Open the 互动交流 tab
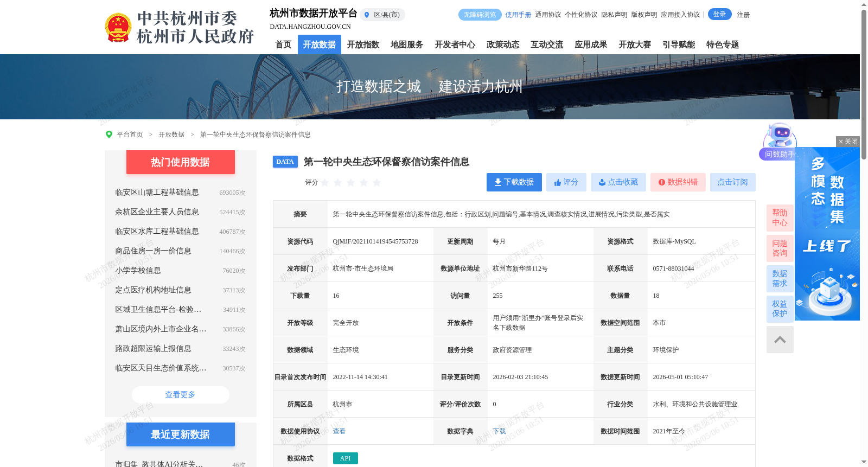 click(x=547, y=44)
